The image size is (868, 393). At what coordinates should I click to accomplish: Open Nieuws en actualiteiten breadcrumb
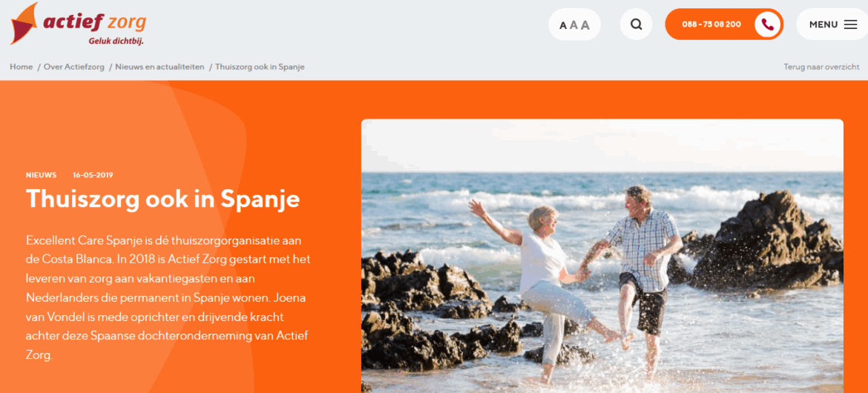point(160,67)
